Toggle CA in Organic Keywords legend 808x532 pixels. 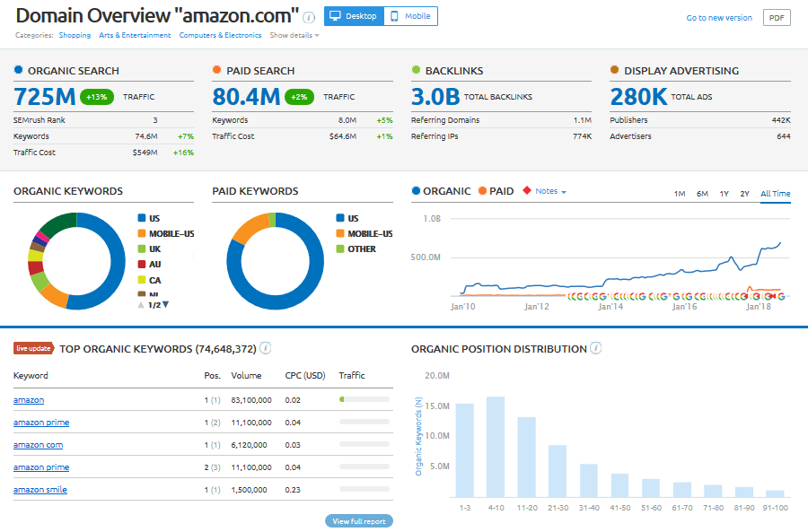click(149, 280)
